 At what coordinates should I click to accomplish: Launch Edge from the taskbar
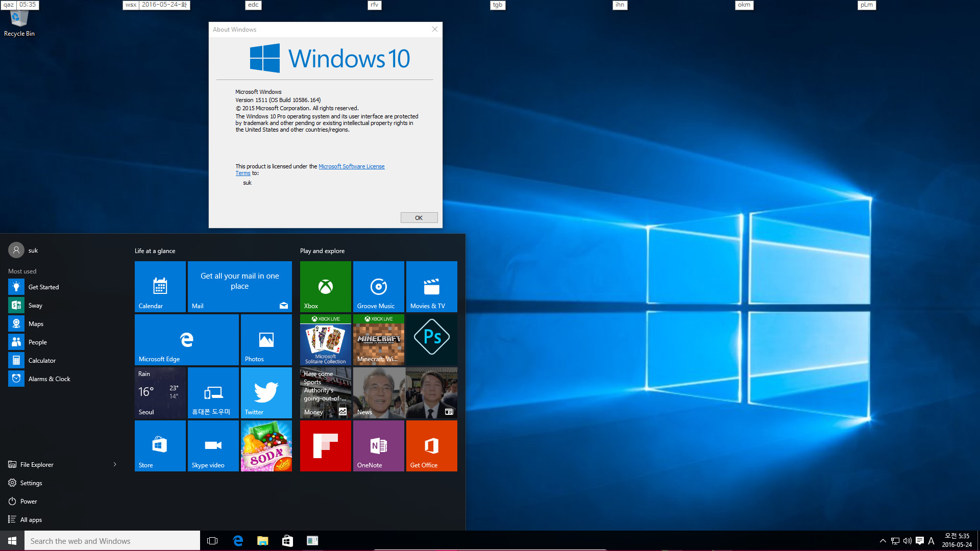tap(238, 541)
